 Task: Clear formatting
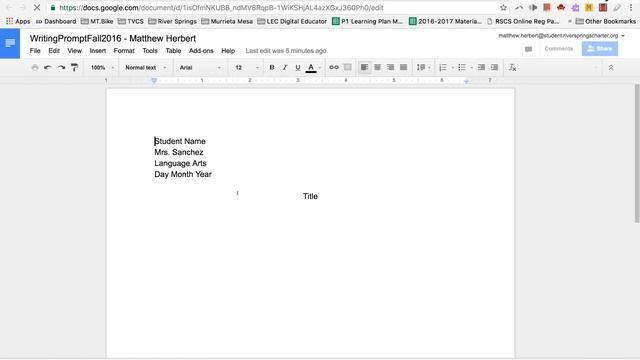click(513, 68)
